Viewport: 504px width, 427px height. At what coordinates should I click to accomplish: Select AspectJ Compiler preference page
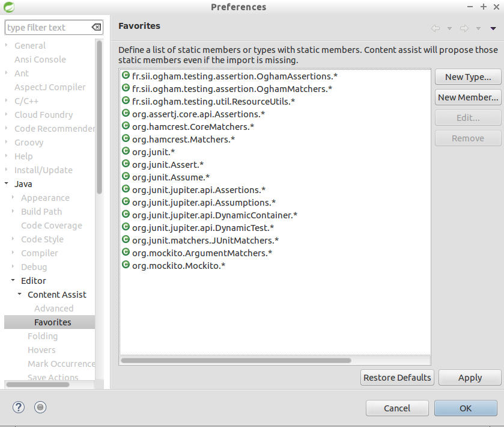[50, 87]
